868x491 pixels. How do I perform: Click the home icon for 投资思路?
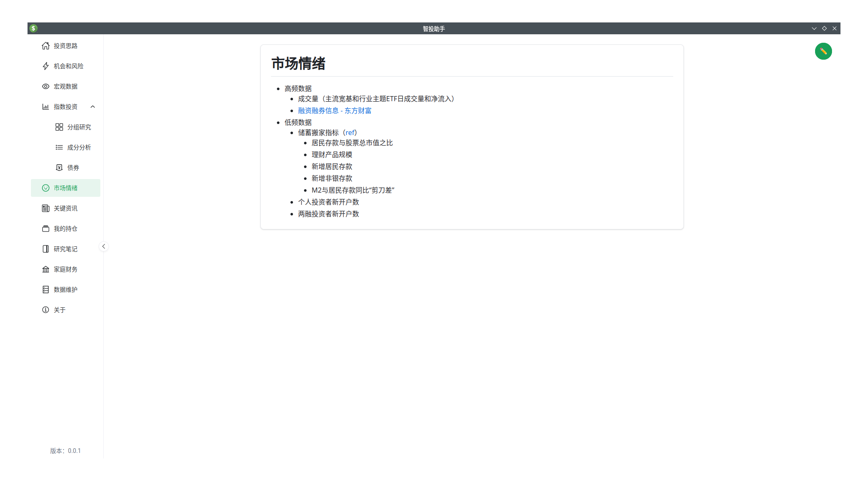46,46
